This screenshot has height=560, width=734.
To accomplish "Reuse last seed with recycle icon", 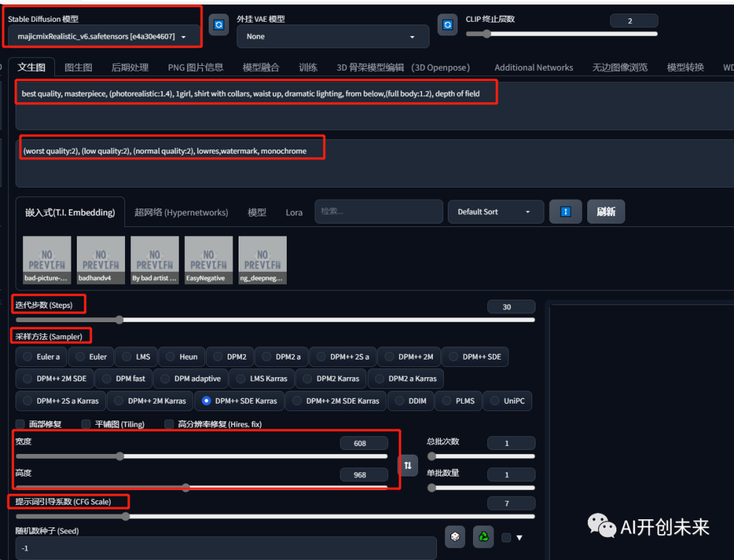I will tap(484, 537).
